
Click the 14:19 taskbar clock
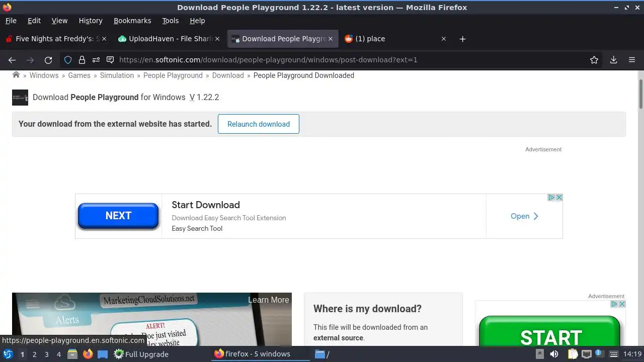(x=632, y=354)
